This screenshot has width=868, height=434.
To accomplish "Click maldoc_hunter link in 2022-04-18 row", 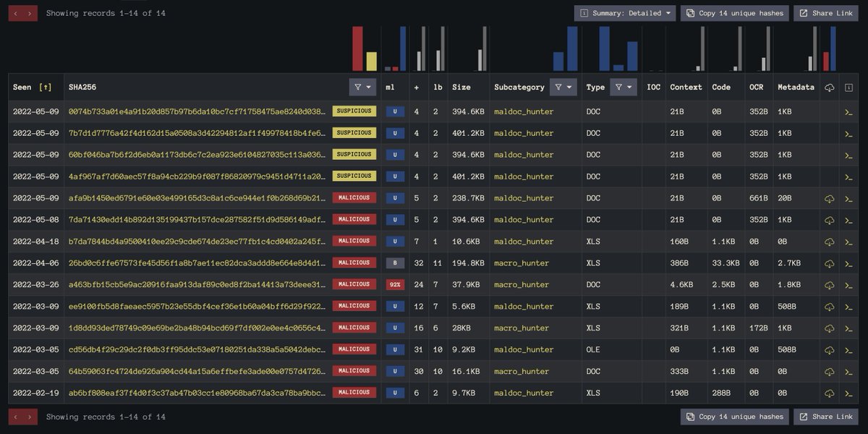I will [x=524, y=242].
